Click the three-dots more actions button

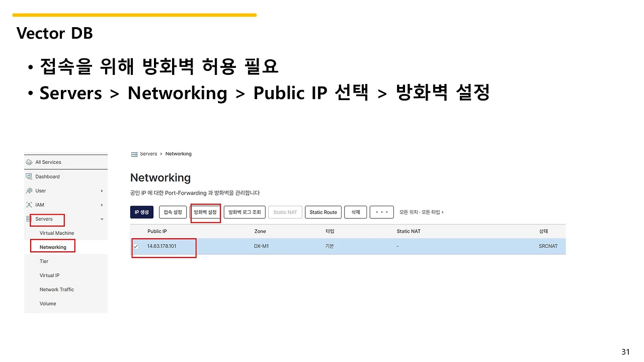click(381, 212)
